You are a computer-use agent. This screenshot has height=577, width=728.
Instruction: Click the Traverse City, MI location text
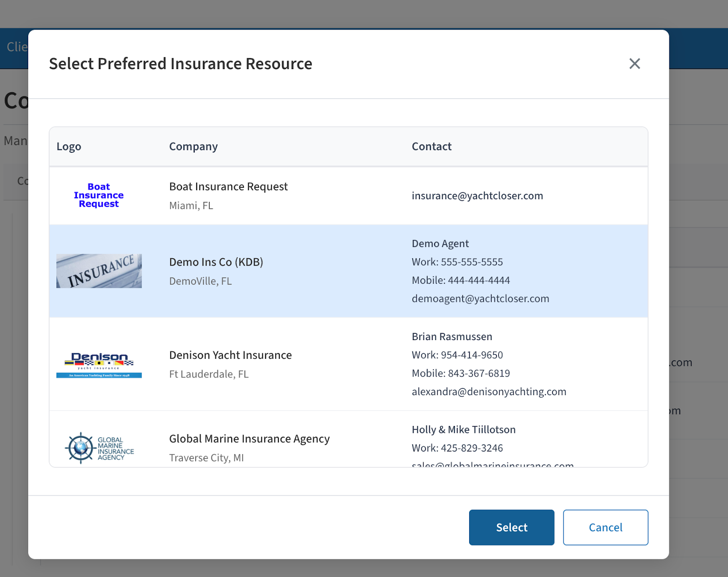click(207, 458)
